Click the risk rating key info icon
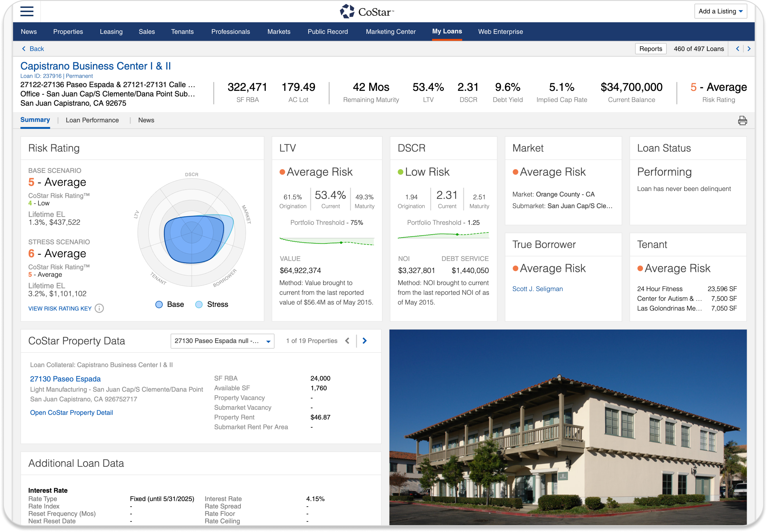This screenshot has height=532, width=767. click(99, 308)
